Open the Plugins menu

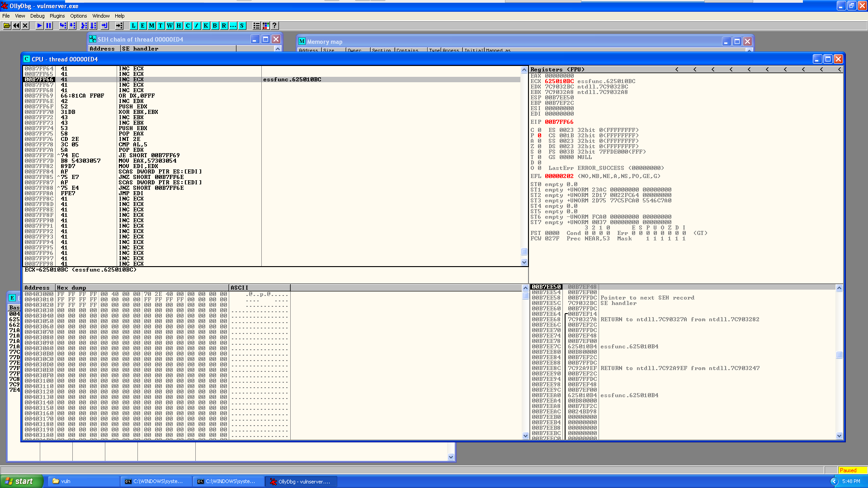(x=57, y=16)
